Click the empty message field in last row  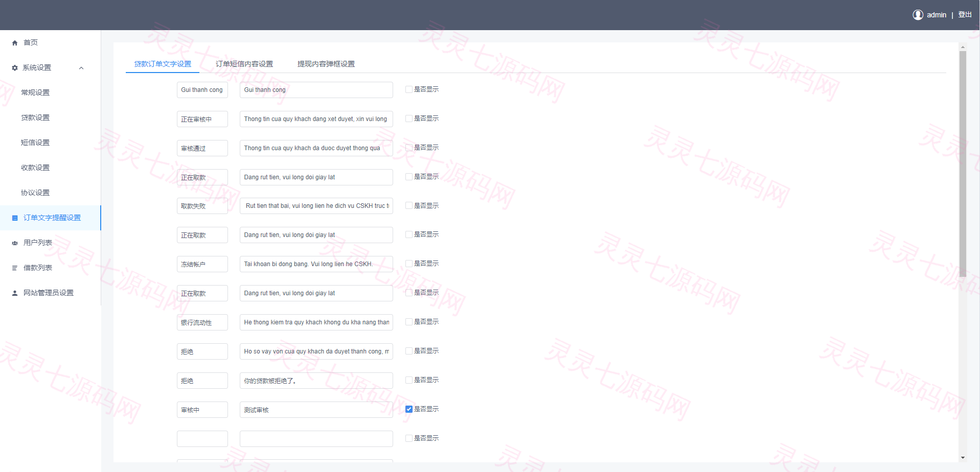[316, 439]
